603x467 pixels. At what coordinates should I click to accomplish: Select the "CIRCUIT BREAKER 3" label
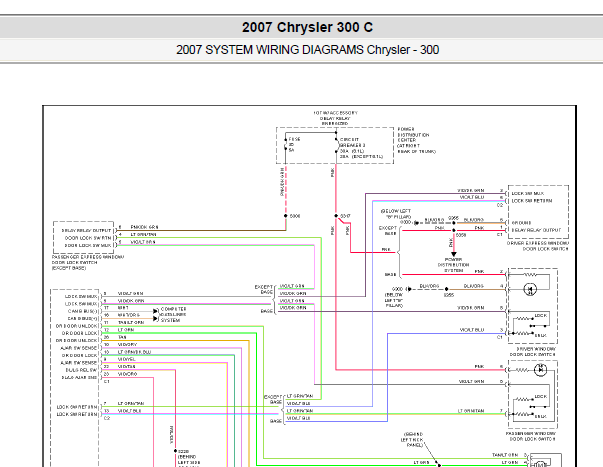click(x=353, y=142)
